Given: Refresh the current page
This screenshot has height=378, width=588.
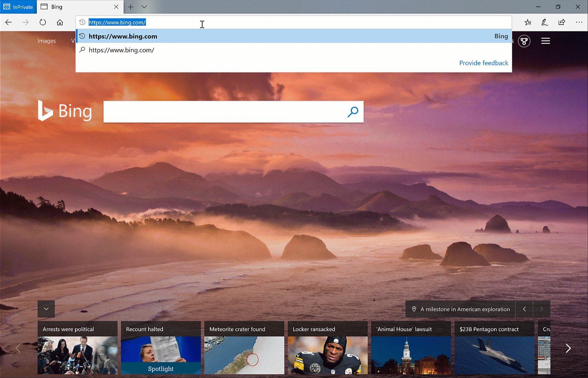Looking at the screenshot, I should click(42, 22).
